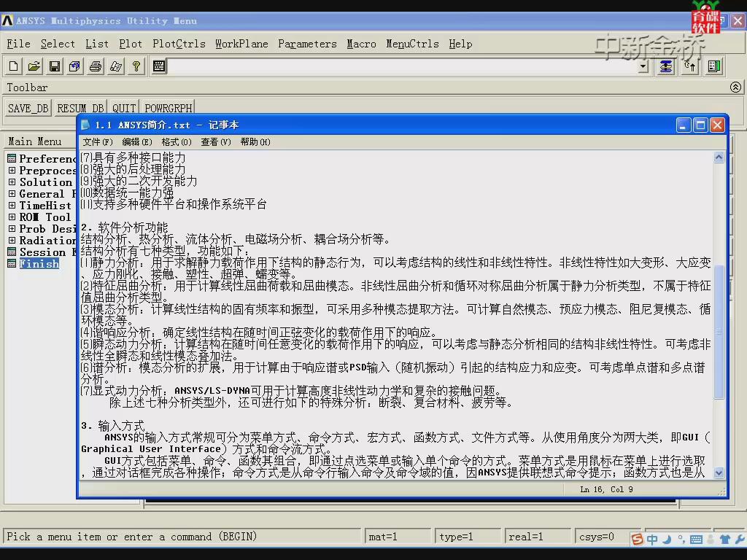Open Notepad 查看(V) menu
The image size is (747, 560).
pyautogui.click(x=216, y=142)
